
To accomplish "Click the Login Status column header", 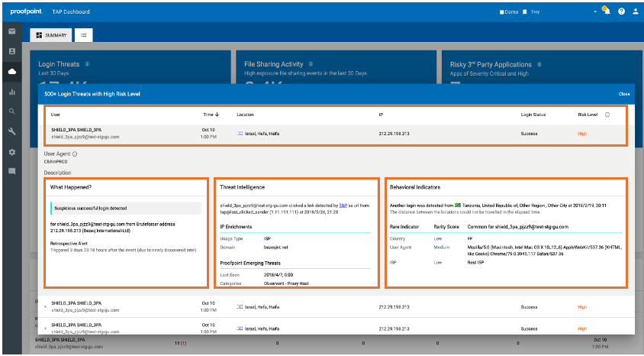I will click(533, 115).
